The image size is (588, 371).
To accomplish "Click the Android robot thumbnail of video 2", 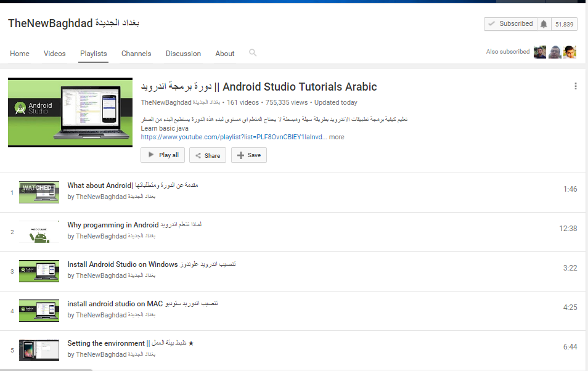I will 39,232.
